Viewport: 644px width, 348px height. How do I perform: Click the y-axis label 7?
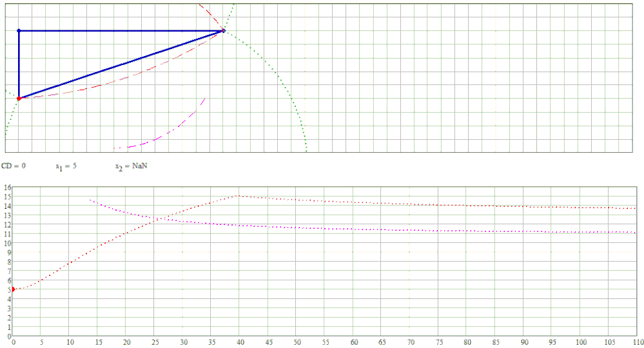coord(8,271)
